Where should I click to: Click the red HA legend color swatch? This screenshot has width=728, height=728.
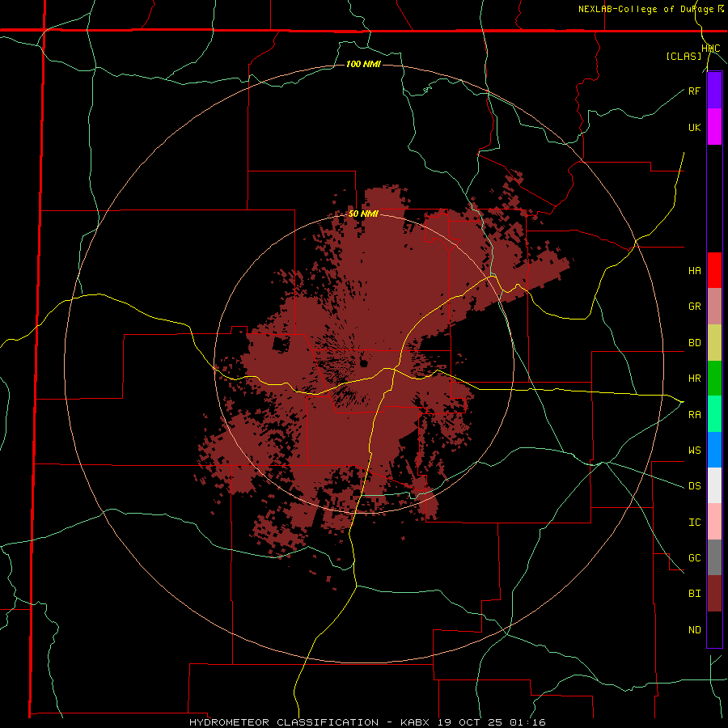click(714, 270)
